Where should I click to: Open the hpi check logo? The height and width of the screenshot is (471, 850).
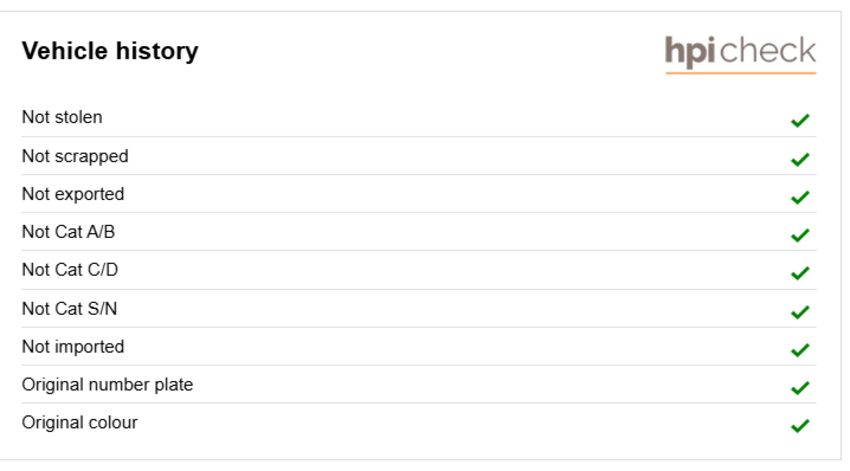[740, 54]
